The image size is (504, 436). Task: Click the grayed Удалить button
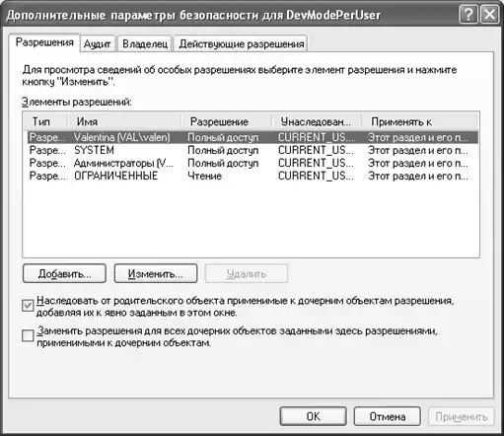click(x=247, y=273)
